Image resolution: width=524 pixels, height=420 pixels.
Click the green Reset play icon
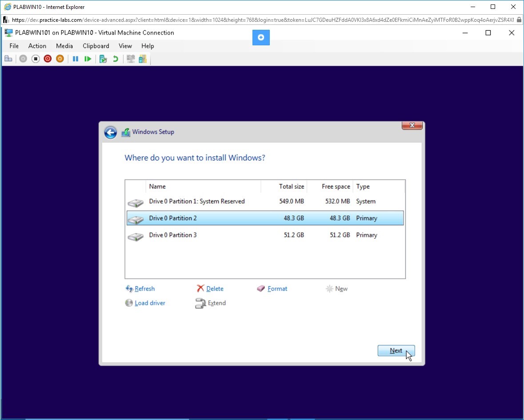coord(88,59)
